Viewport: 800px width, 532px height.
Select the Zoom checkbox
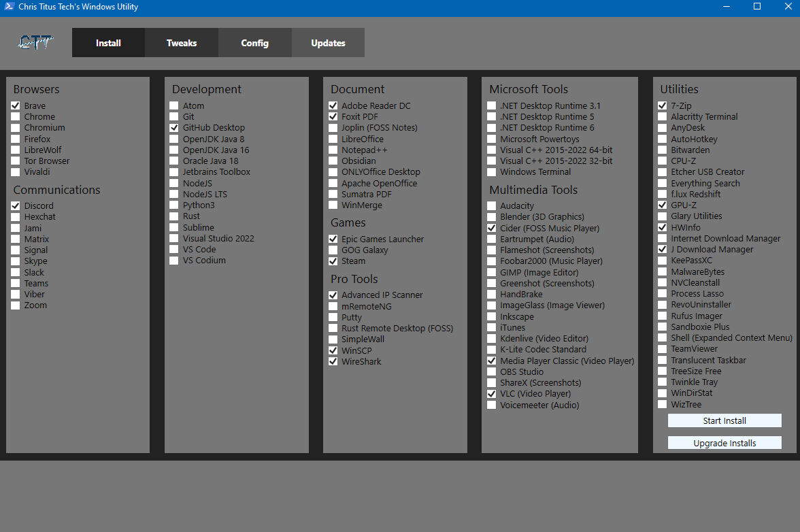(15, 305)
